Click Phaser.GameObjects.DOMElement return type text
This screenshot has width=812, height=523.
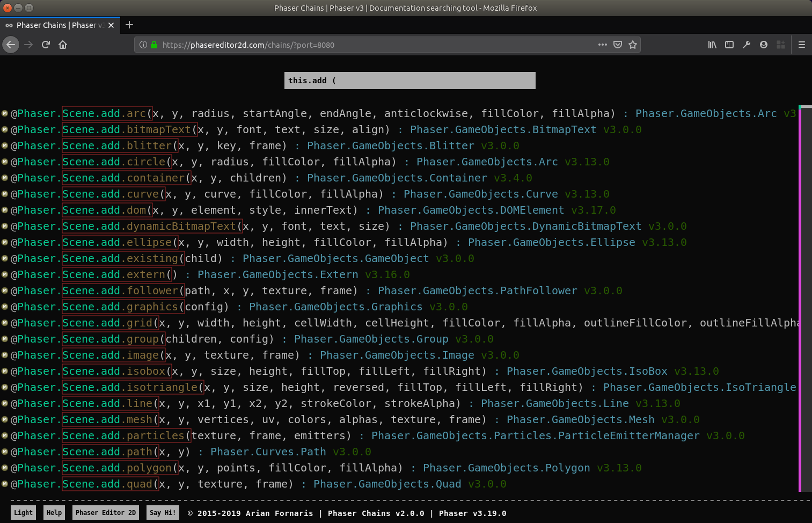coord(471,210)
